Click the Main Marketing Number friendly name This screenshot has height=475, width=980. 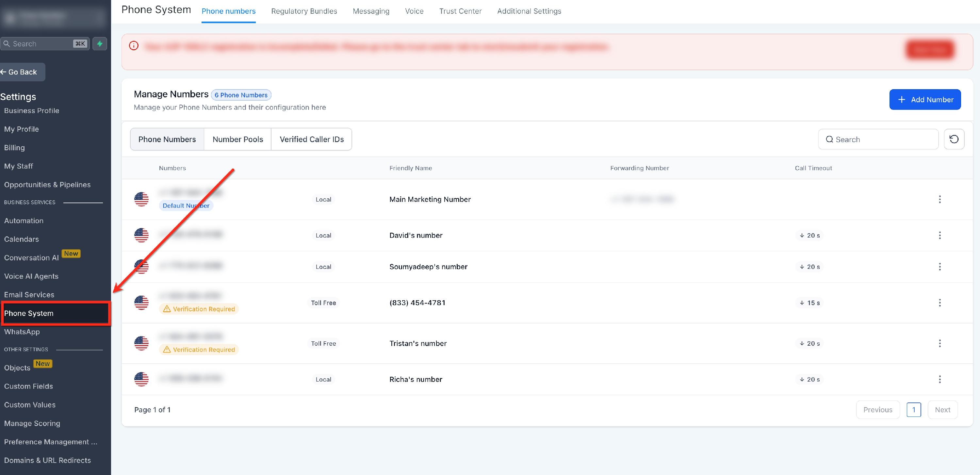tap(430, 199)
